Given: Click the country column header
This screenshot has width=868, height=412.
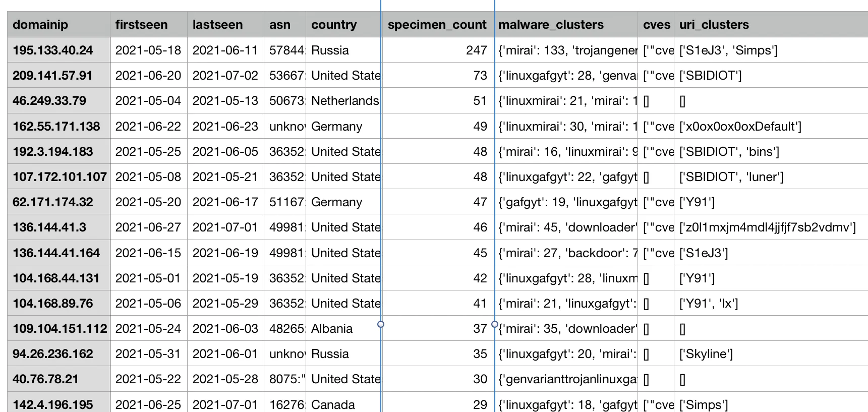Looking at the screenshot, I should pos(344,25).
